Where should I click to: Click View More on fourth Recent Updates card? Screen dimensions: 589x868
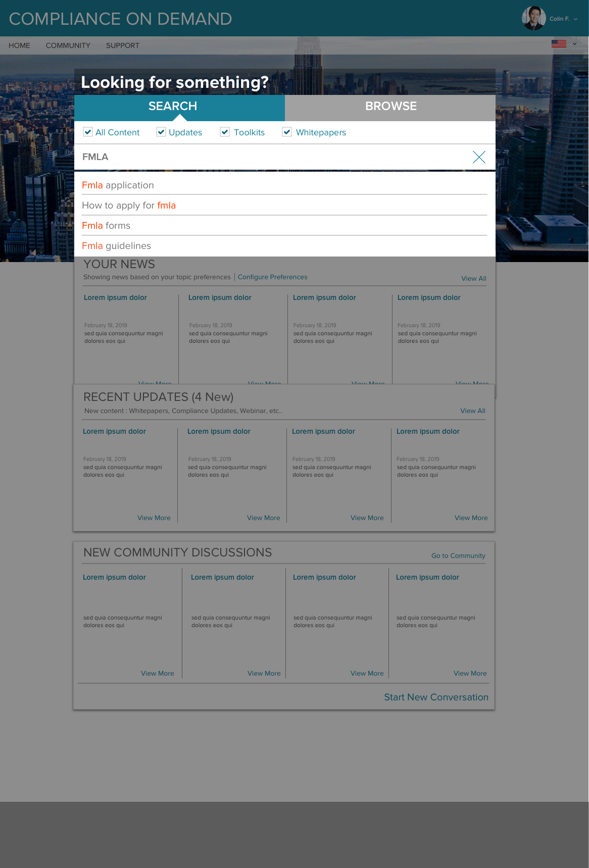coord(471,518)
